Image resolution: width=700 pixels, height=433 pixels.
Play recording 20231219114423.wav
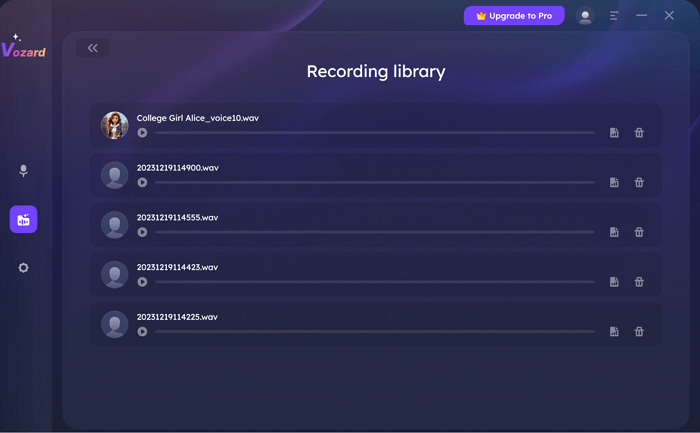(143, 282)
